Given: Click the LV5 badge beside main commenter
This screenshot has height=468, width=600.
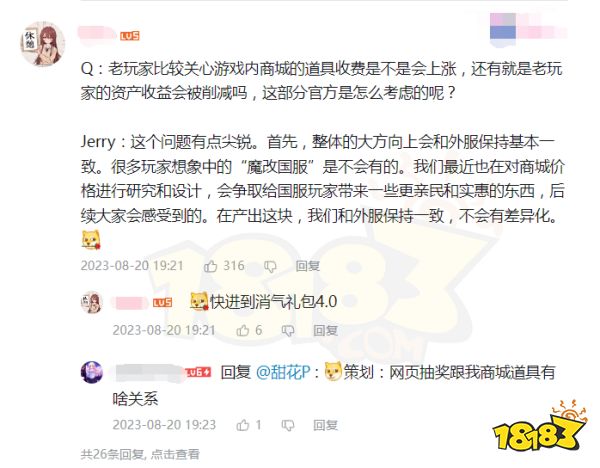Looking at the screenshot, I should (x=130, y=36).
